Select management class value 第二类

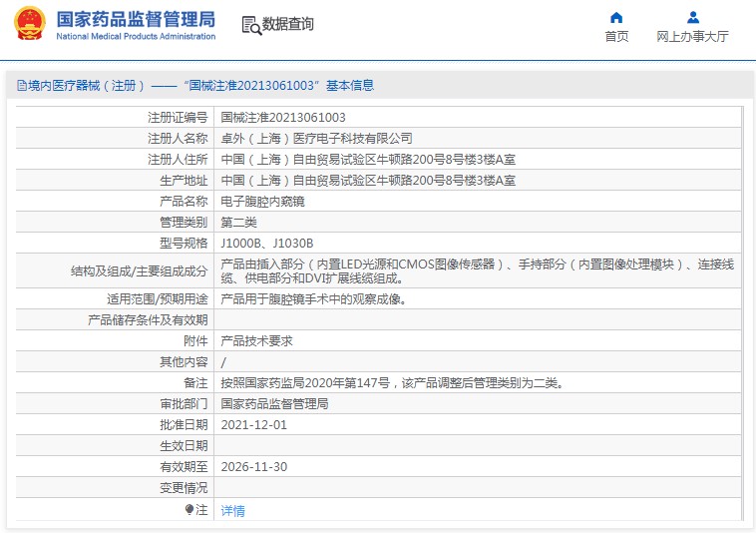pyautogui.click(x=238, y=223)
